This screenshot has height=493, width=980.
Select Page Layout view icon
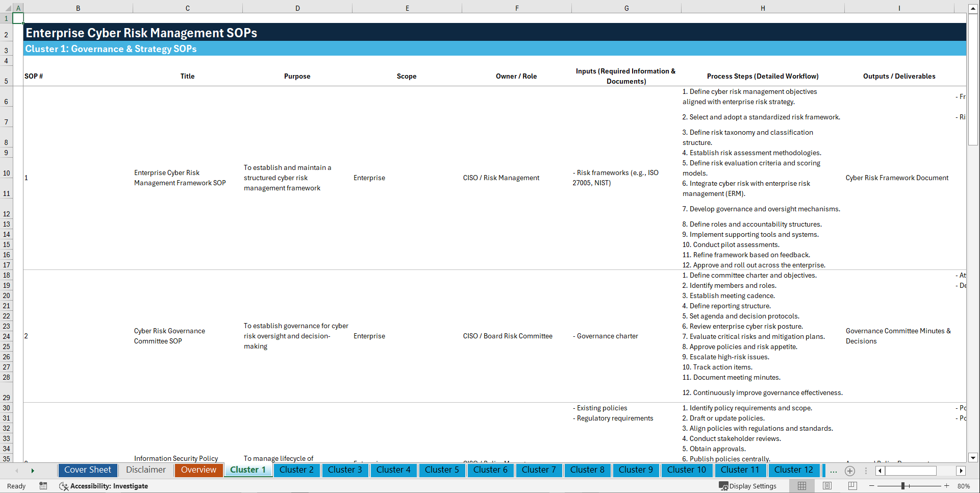(827, 486)
